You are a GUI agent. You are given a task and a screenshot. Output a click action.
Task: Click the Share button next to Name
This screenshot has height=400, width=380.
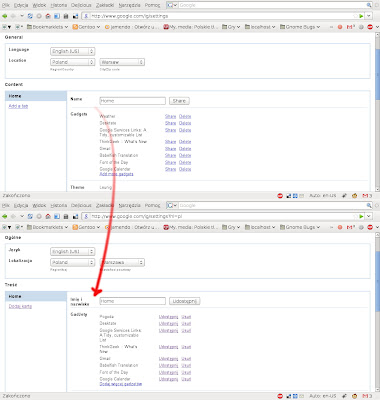(179, 101)
